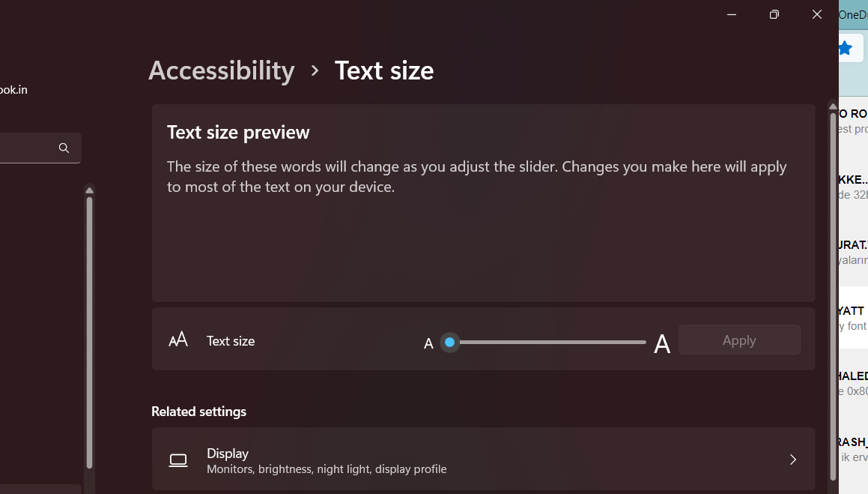Click the Text size page title
Viewport: 868px width, 494px height.
point(384,71)
